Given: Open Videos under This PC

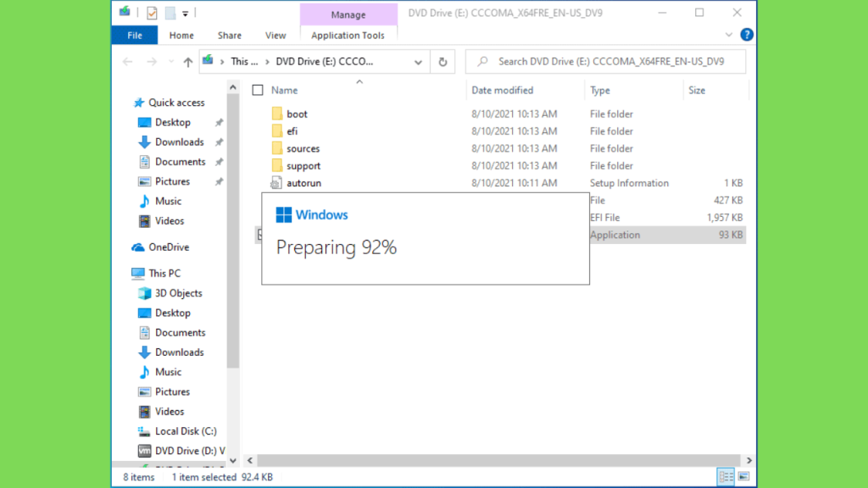Looking at the screenshot, I should [x=169, y=412].
